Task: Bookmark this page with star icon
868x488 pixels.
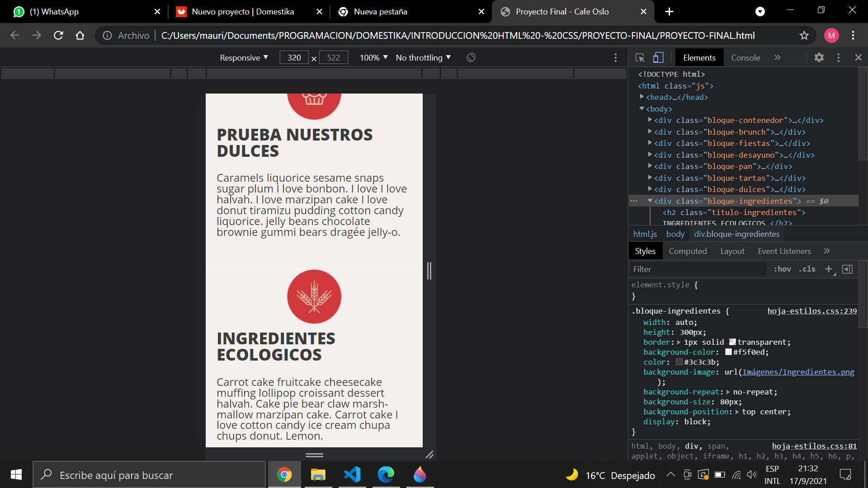Action: [x=804, y=35]
